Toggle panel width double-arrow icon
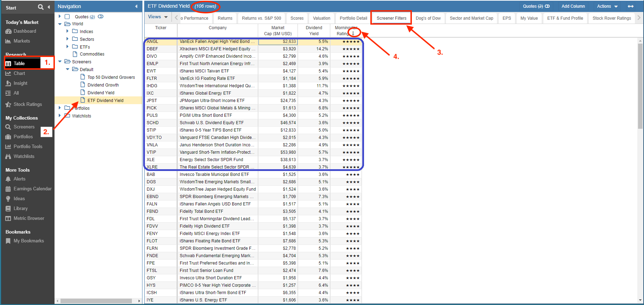Image resolution: width=644 pixels, height=305 pixels. click(631, 6)
